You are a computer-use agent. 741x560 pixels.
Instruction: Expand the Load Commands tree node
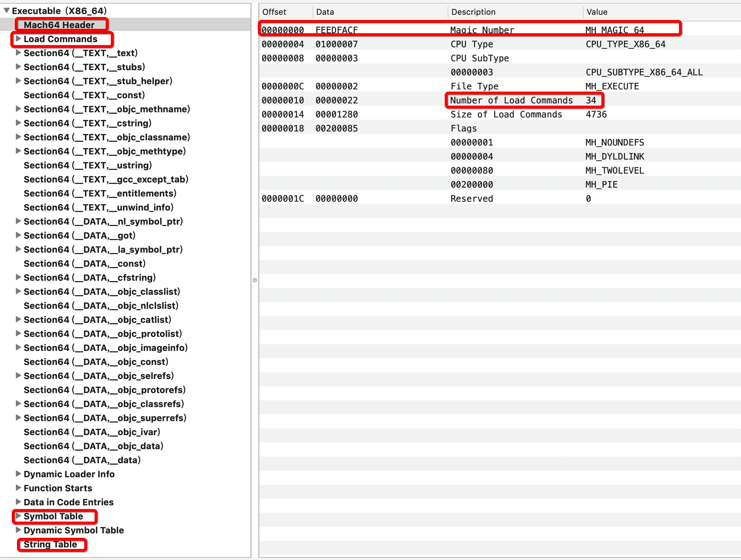coord(18,39)
